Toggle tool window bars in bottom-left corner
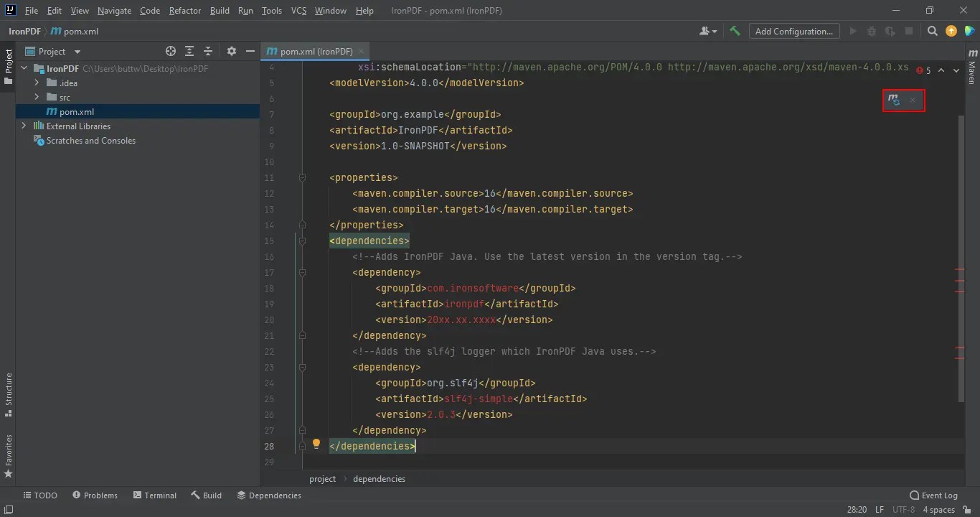This screenshot has height=517, width=980. pos(9,509)
